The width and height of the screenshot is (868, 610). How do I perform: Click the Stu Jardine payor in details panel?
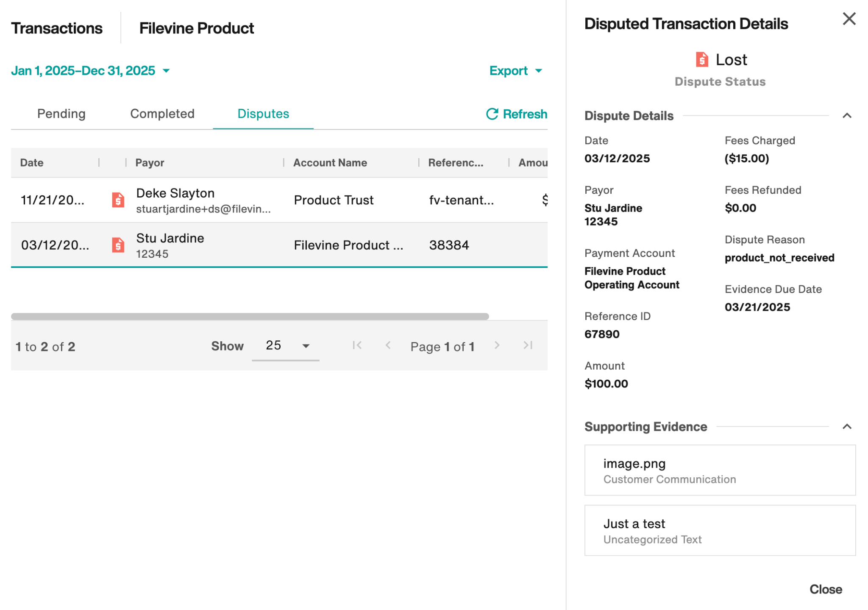pos(613,208)
